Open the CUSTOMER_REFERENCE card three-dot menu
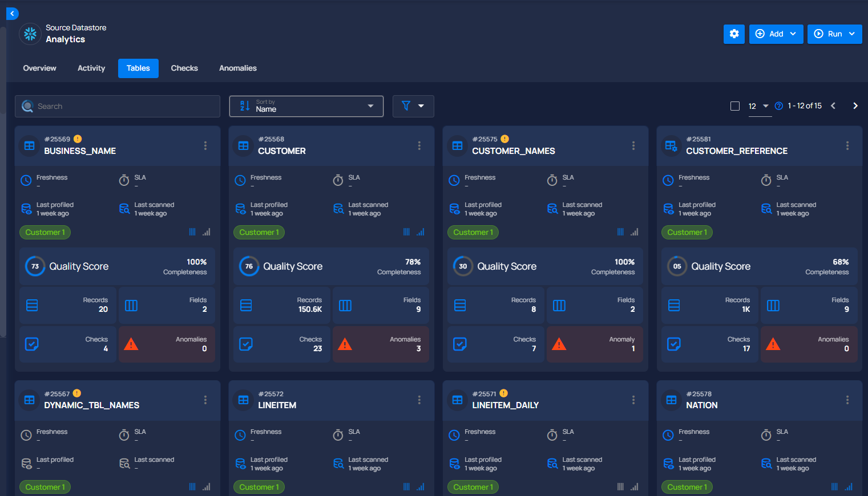The width and height of the screenshot is (868, 496). pyautogui.click(x=847, y=145)
